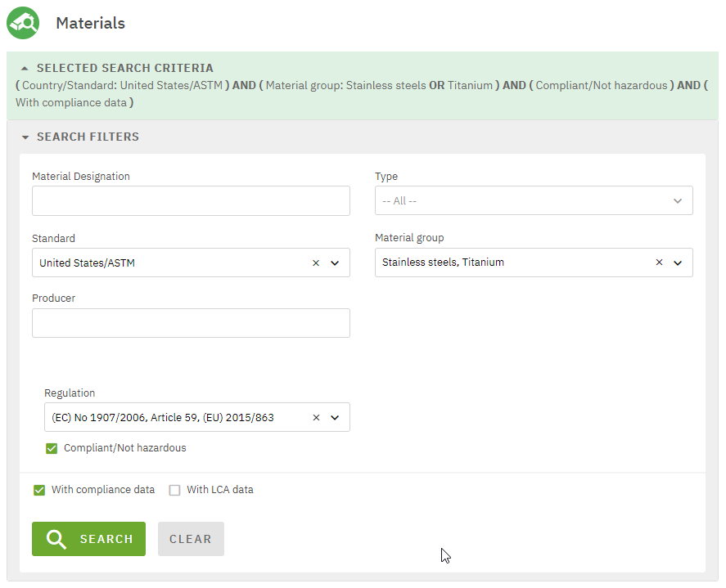Enable the With LCA data checkbox

point(174,490)
